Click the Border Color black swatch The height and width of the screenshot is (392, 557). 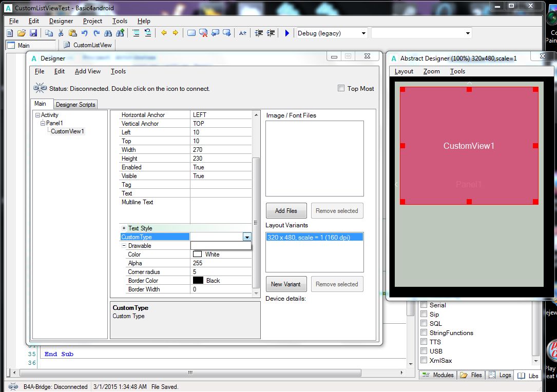coord(198,281)
